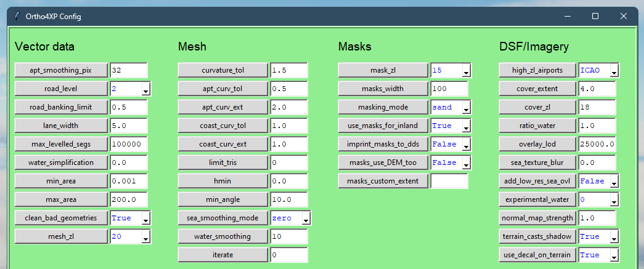Click the Ortho4XP Config feather icon
The width and height of the screenshot is (644, 269).
(x=17, y=17)
